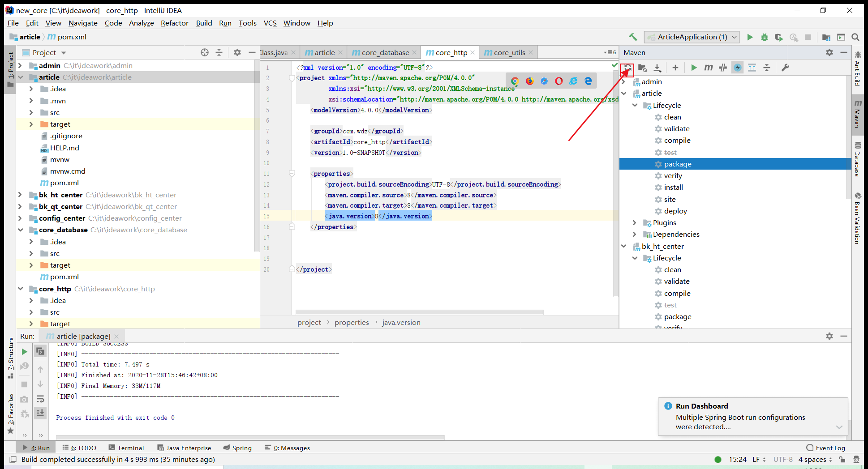868x469 pixels.
Task: Open in Chrome browser icon
Action: [515, 81]
